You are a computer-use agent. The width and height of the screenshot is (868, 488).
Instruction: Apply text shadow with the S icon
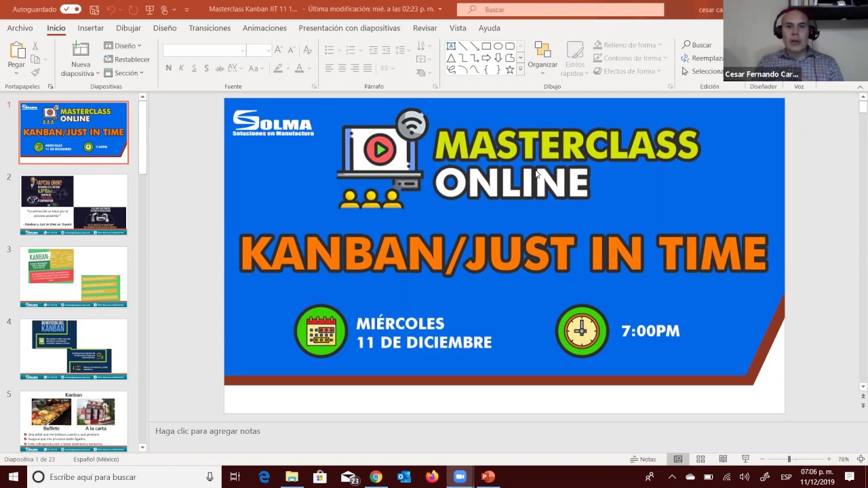pyautogui.click(x=206, y=68)
